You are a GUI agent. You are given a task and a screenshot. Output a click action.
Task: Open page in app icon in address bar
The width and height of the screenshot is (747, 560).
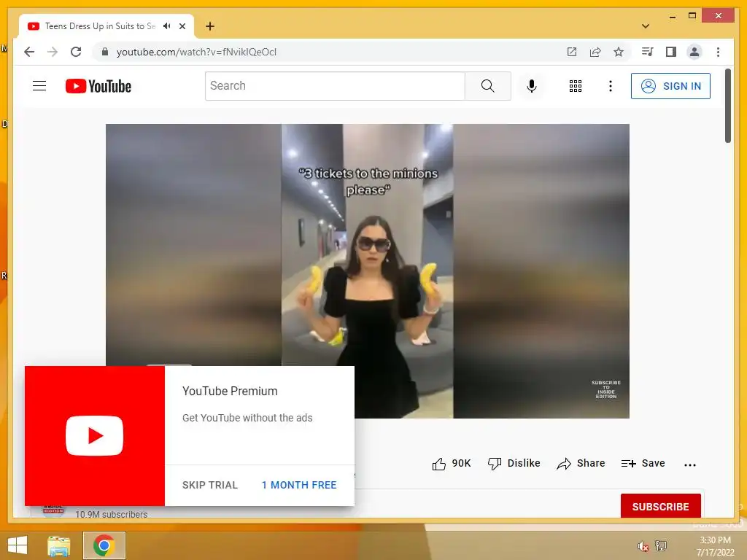(572, 52)
